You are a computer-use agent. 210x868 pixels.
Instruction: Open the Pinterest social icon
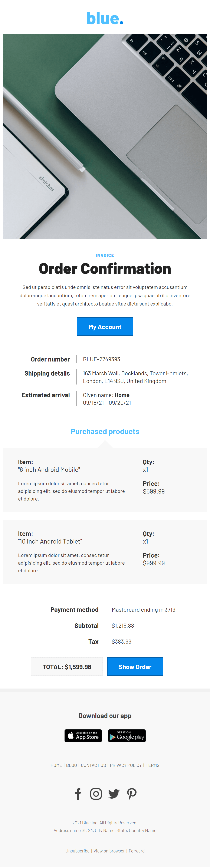(x=132, y=794)
